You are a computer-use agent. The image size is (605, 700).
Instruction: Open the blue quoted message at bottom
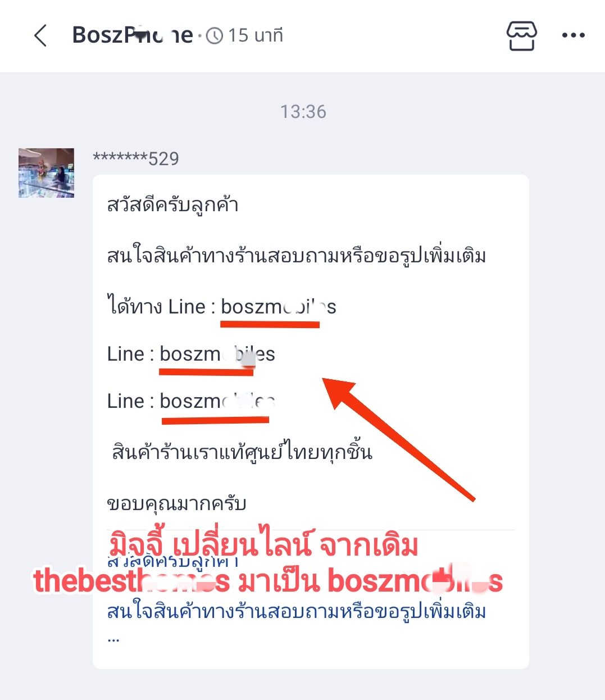click(297, 598)
